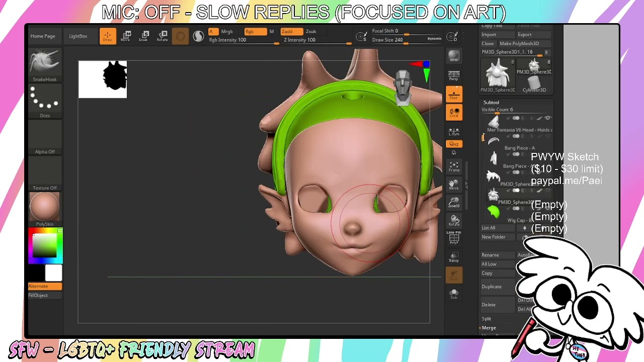
Task: Pick a color in the color picker square
Action: point(45,246)
